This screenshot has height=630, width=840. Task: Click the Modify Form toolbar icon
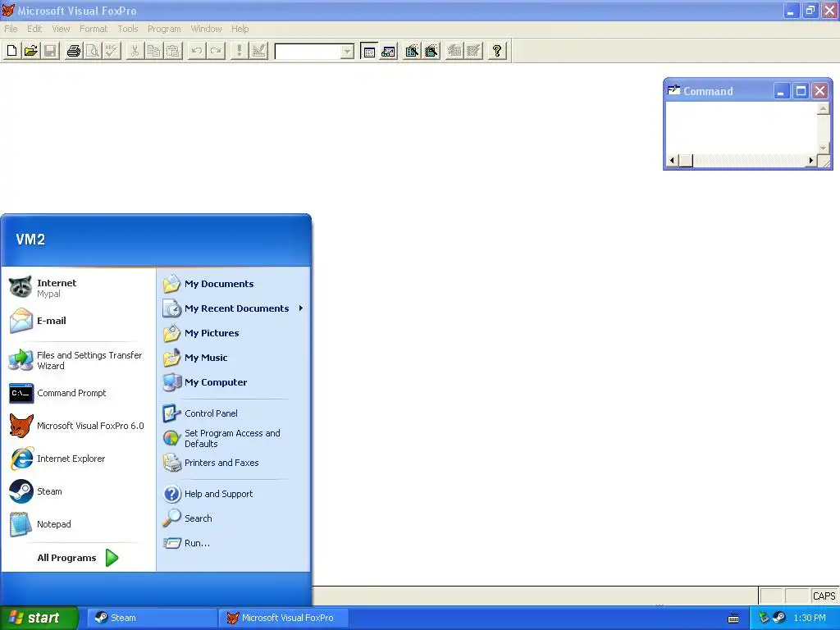coord(258,51)
